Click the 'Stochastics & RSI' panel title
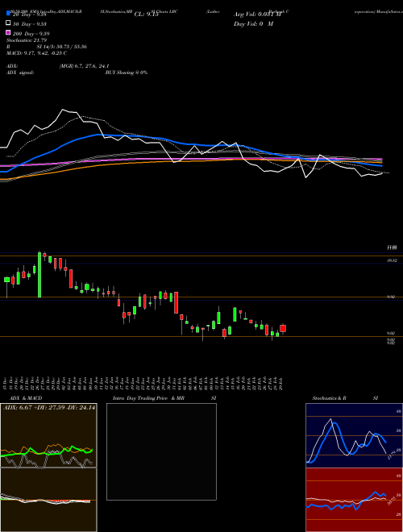The height and width of the screenshot is (532, 403). tap(345, 398)
